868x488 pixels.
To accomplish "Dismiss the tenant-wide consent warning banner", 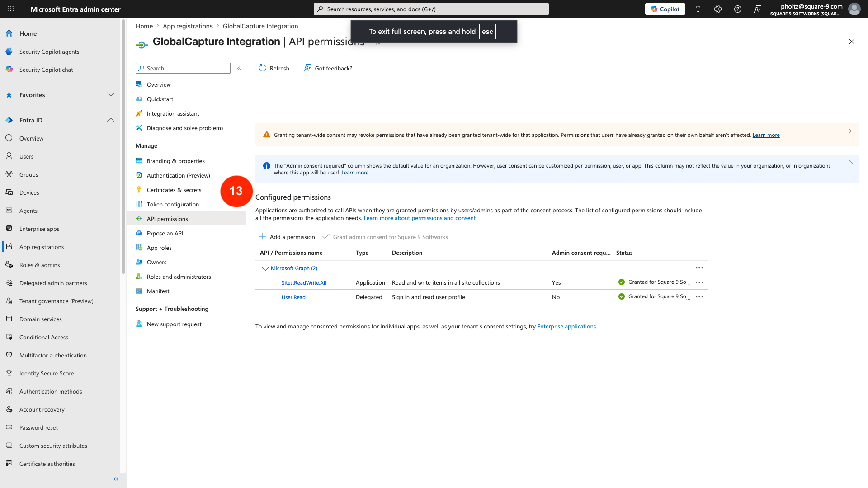I will (851, 131).
